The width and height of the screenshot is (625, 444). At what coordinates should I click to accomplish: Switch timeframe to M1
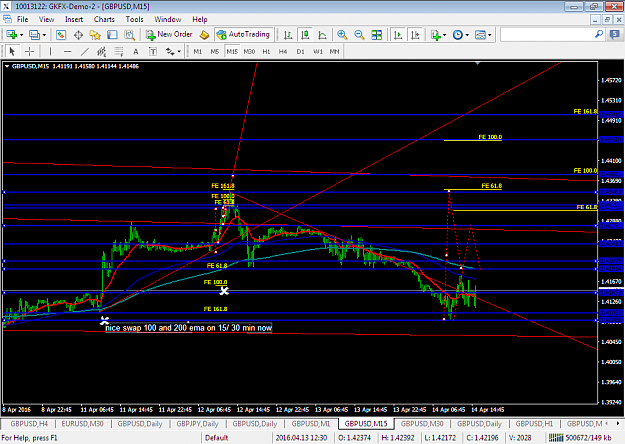(198, 51)
